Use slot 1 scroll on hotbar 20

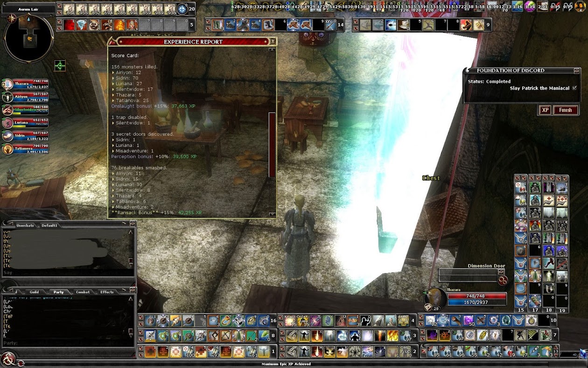69,8
